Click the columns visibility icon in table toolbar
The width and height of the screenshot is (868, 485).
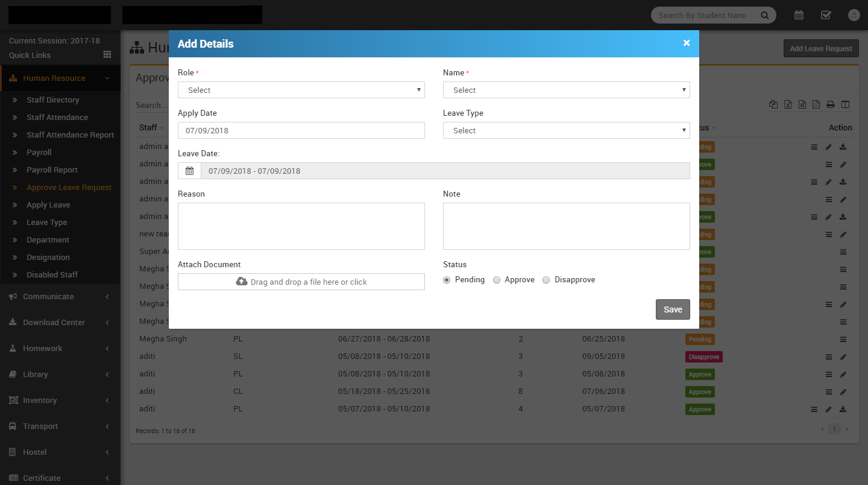tap(846, 104)
